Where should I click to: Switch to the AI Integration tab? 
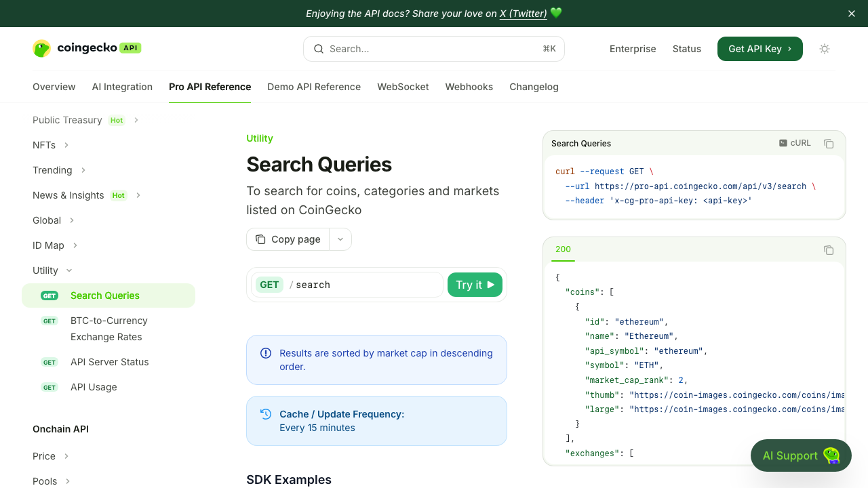pos(122,87)
